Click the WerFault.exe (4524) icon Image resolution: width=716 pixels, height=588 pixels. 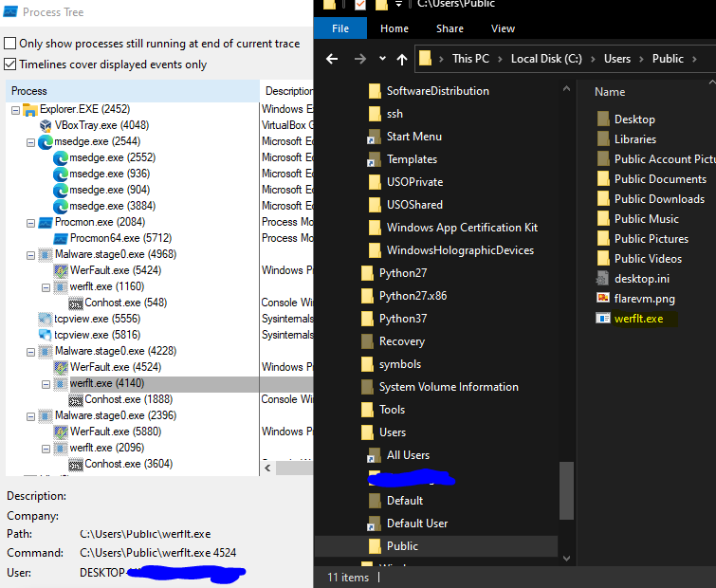click(61, 368)
